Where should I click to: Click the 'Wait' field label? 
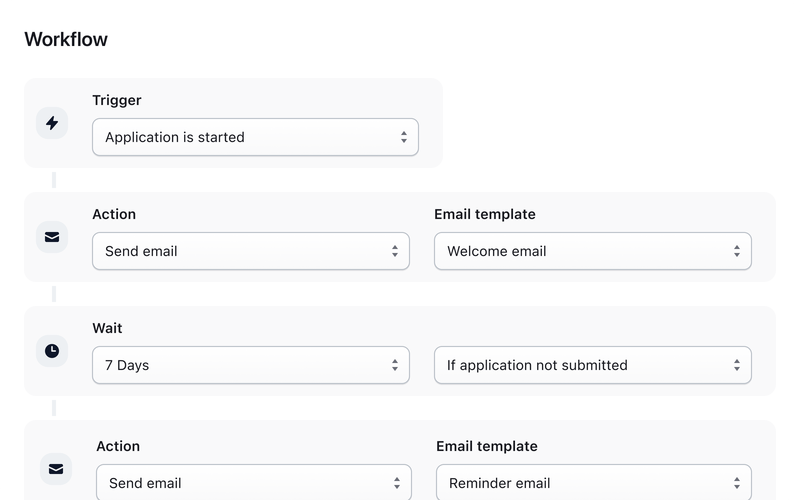pos(107,328)
